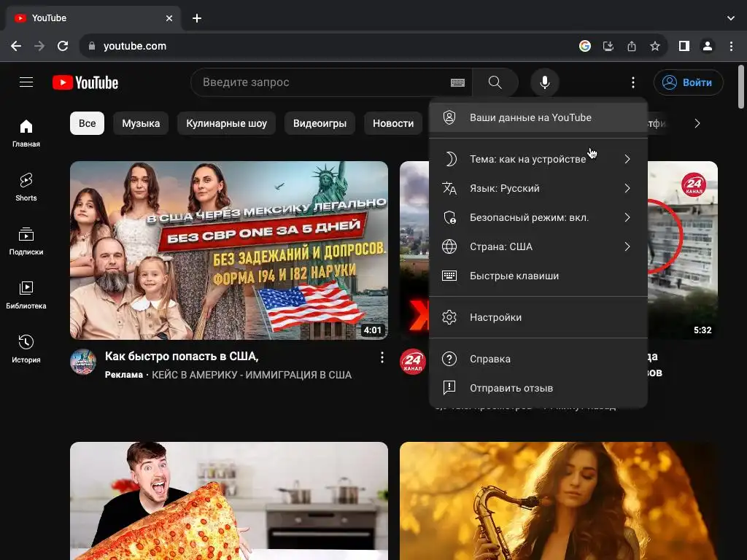Select the YouTube browser tab

point(93,18)
